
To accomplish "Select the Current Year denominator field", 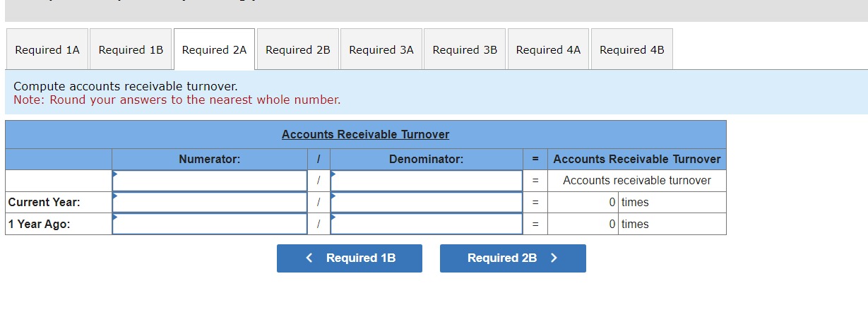I will point(427,203).
